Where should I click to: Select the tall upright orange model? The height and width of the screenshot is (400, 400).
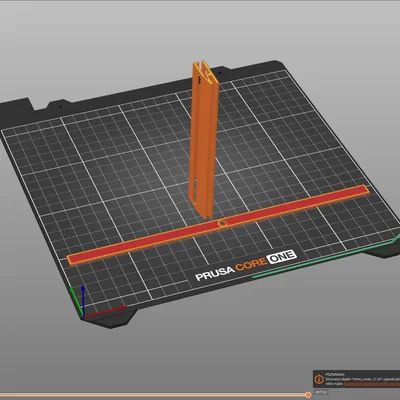[x=203, y=140]
